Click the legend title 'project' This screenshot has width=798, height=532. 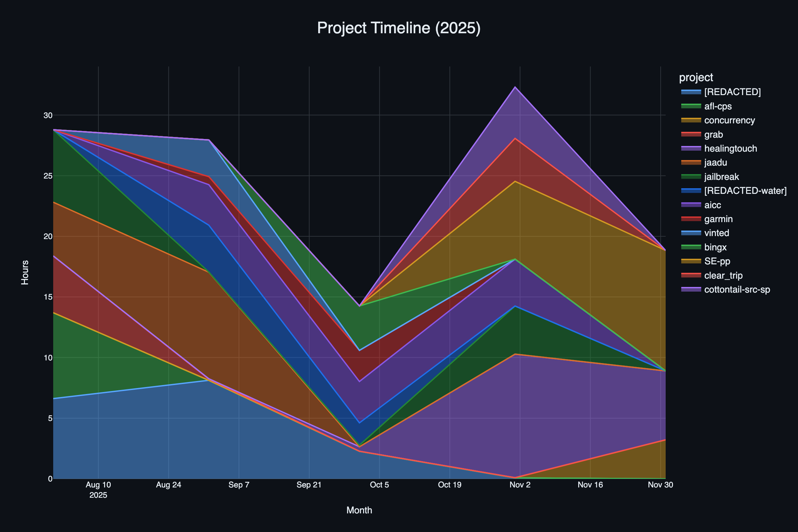pyautogui.click(x=696, y=77)
